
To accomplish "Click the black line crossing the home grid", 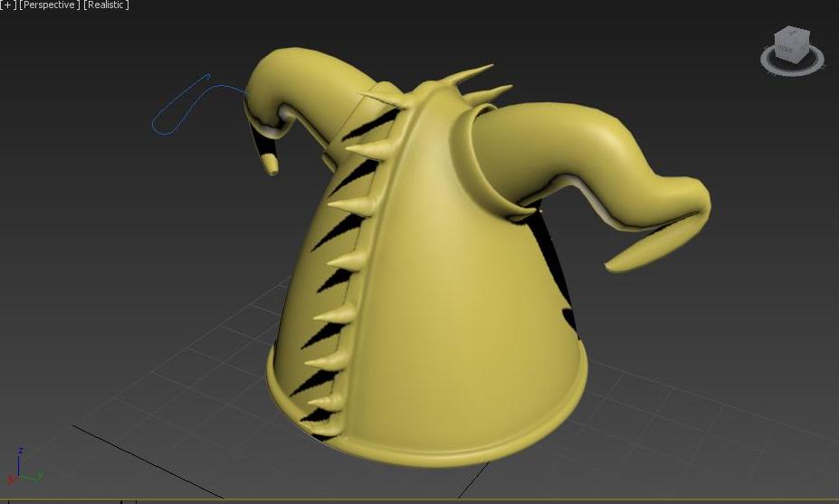I will click(x=145, y=460).
